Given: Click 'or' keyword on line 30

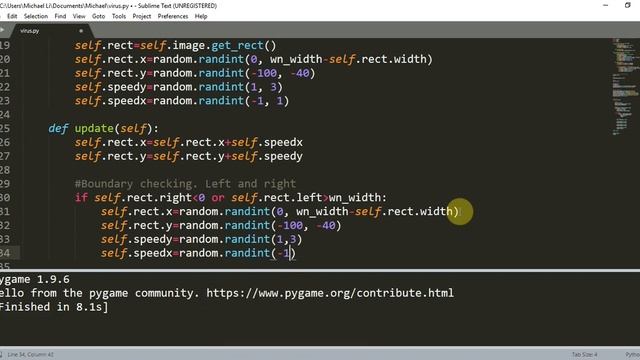Looking at the screenshot, I should click(x=218, y=198).
